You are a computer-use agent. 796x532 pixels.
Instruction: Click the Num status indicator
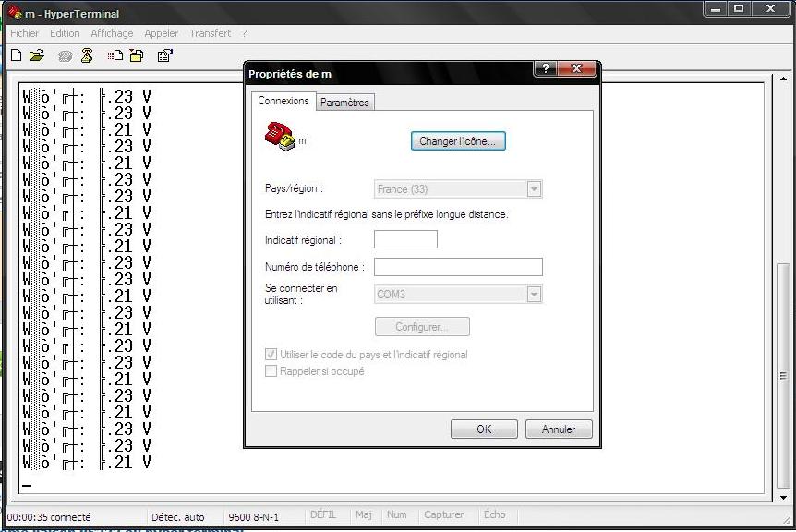(396, 514)
